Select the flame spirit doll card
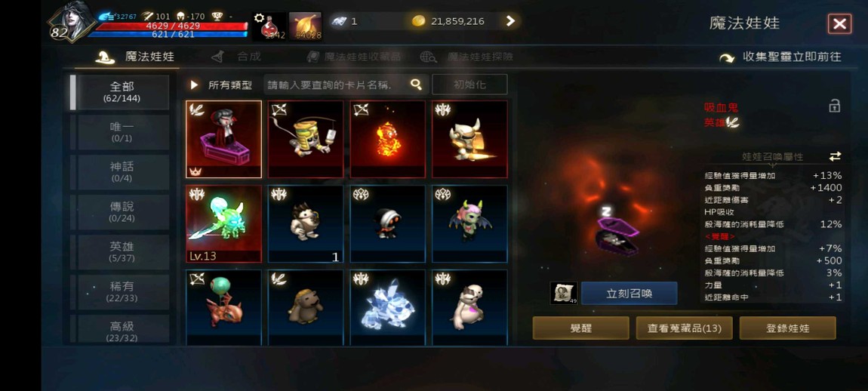The image size is (868, 391). tap(387, 139)
